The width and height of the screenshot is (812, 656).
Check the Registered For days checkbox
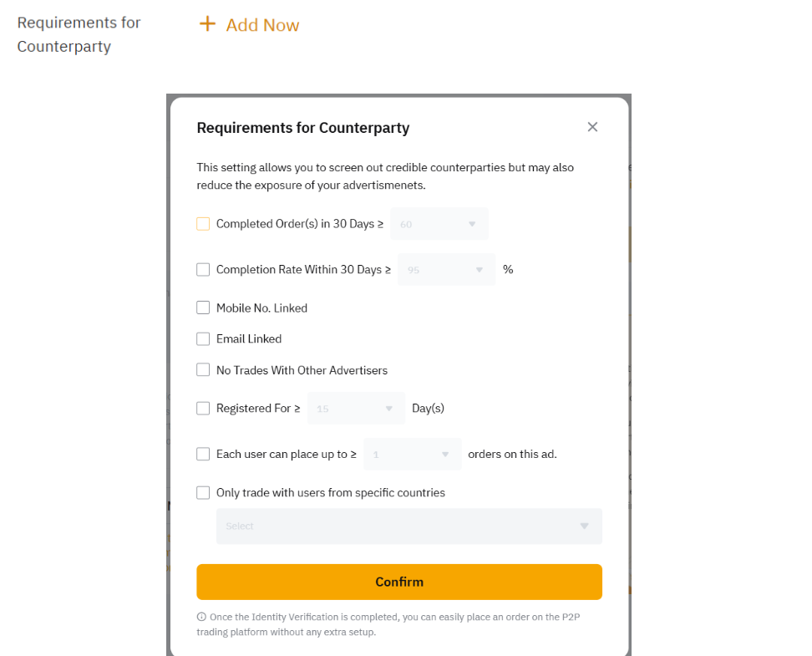[x=203, y=409]
